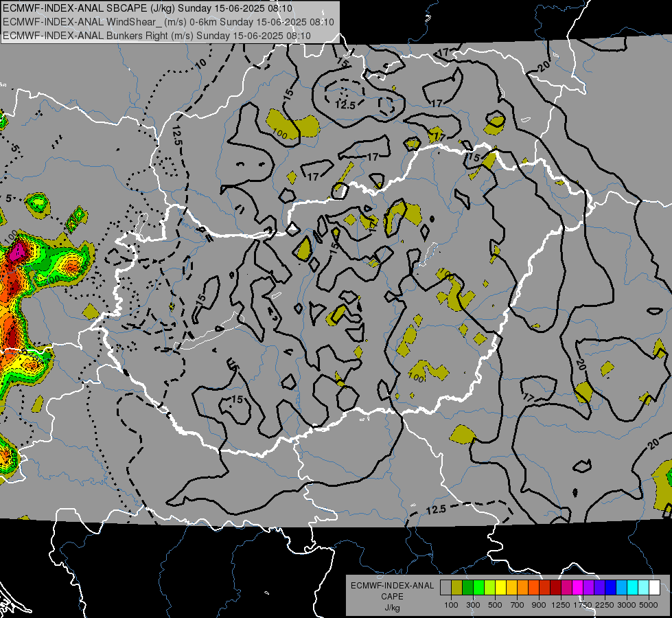
Task: Select the bright magenta legend swatch
Action: click(578, 588)
